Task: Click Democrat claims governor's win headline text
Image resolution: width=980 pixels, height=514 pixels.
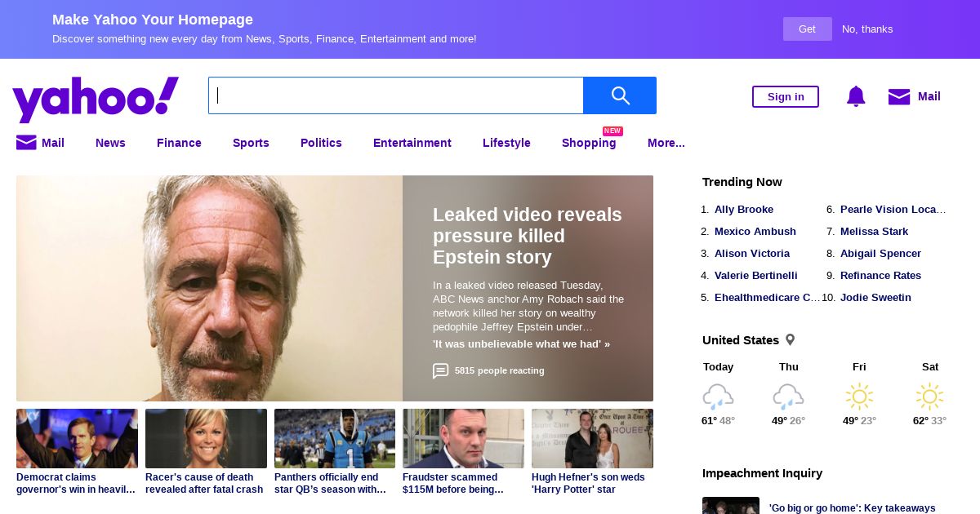Action: 76,483
